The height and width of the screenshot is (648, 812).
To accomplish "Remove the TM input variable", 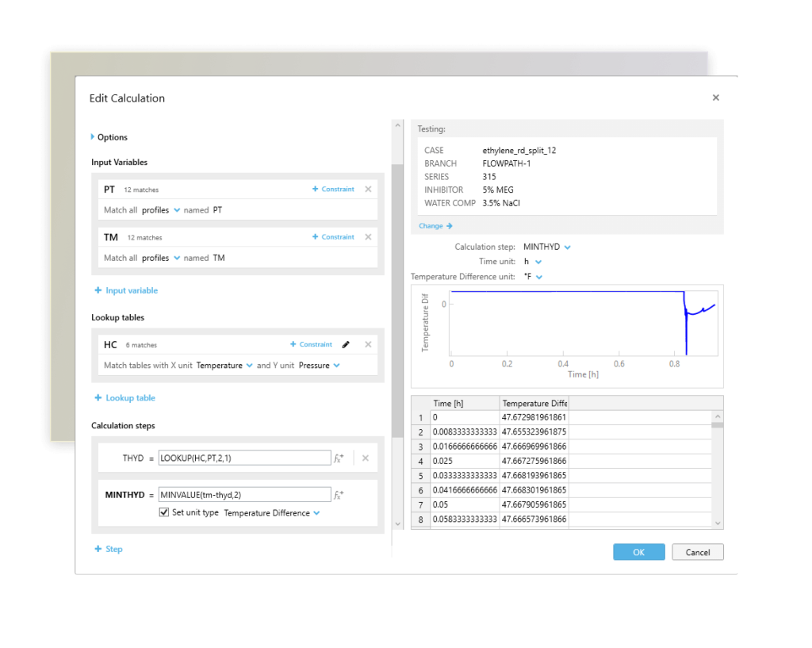I will (x=367, y=237).
